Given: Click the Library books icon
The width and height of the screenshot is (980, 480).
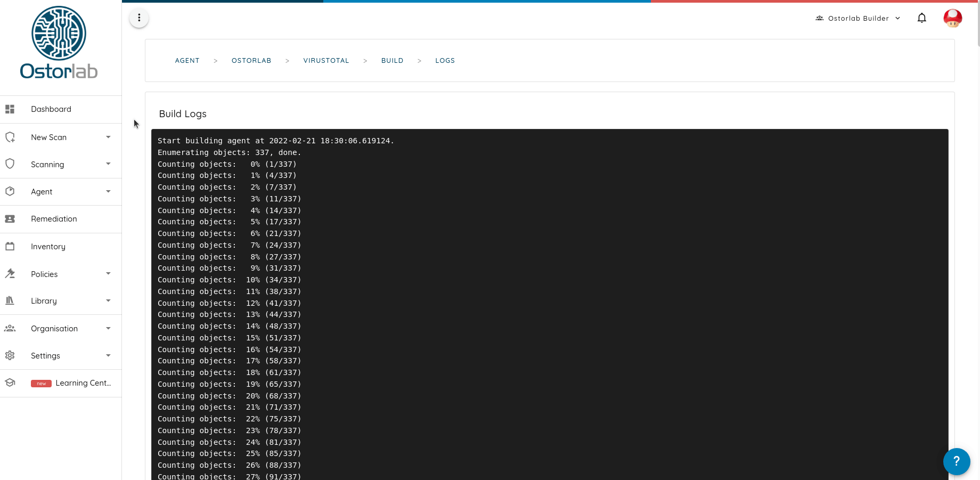Looking at the screenshot, I should pos(10,300).
